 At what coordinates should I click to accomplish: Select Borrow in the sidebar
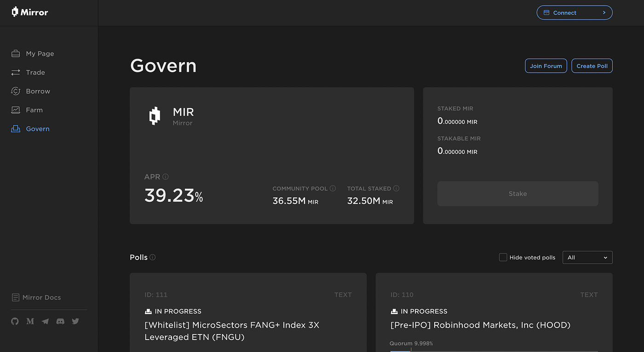pos(38,91)
